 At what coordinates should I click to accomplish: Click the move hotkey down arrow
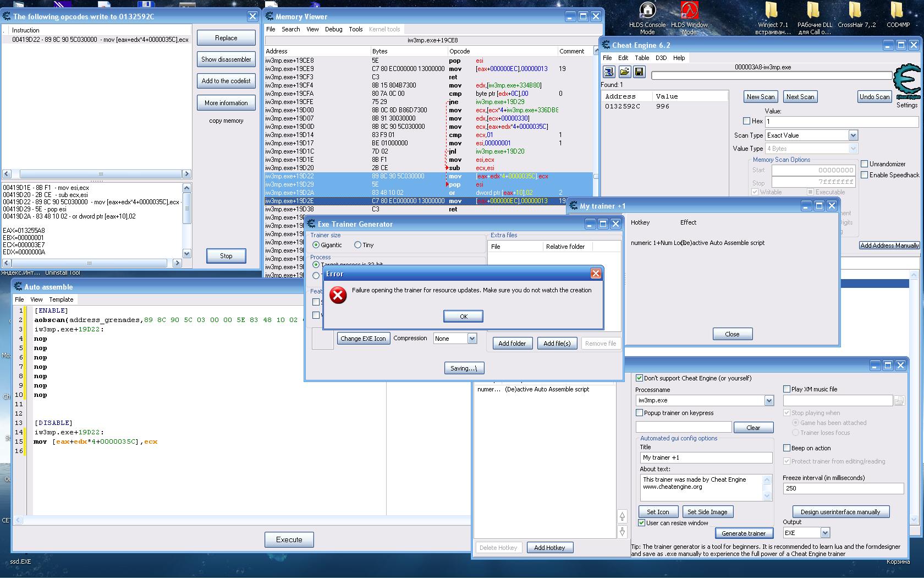[622, 532]
